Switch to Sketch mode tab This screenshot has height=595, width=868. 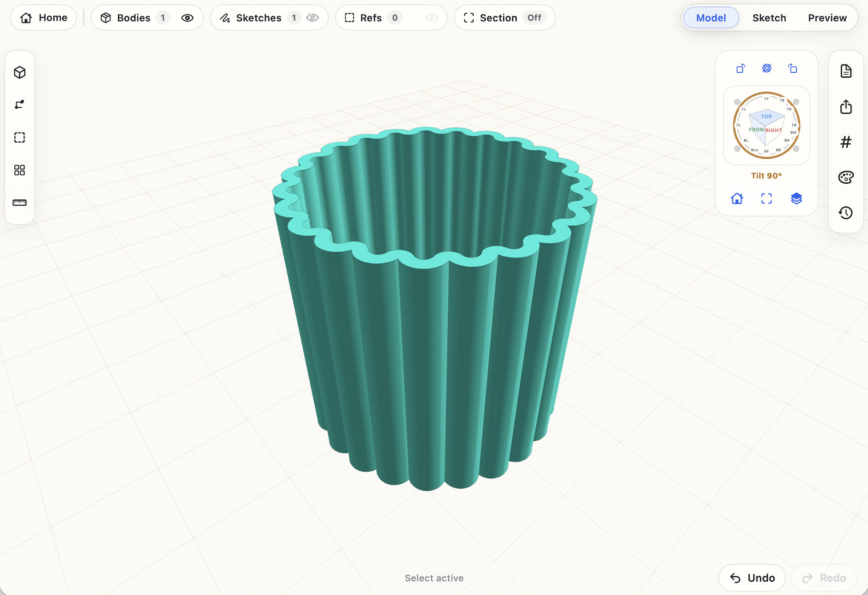tap(769, 17)
